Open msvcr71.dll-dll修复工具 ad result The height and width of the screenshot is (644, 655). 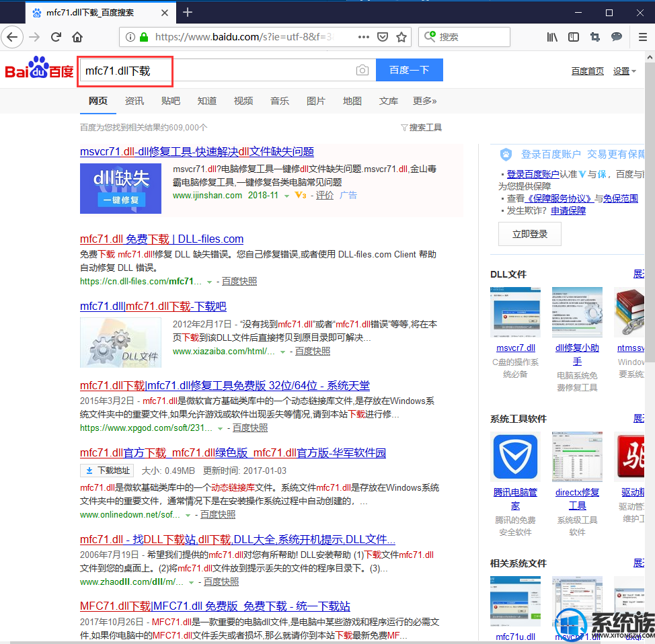(x=197, y=152)
